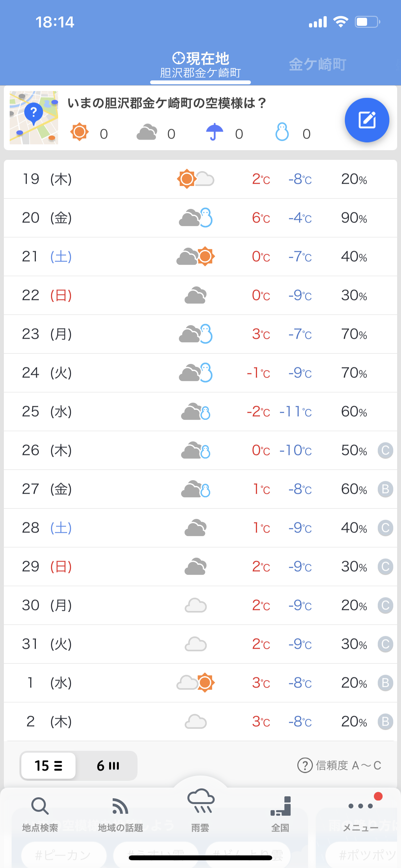Tap the snowman snow report icon

coord(282,132)
